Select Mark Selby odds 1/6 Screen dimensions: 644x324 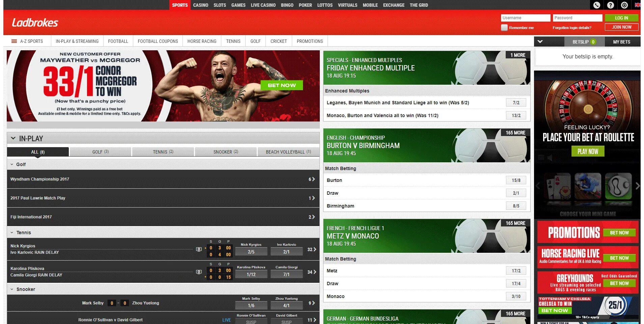pyautogui.click(x=251, y=305)
